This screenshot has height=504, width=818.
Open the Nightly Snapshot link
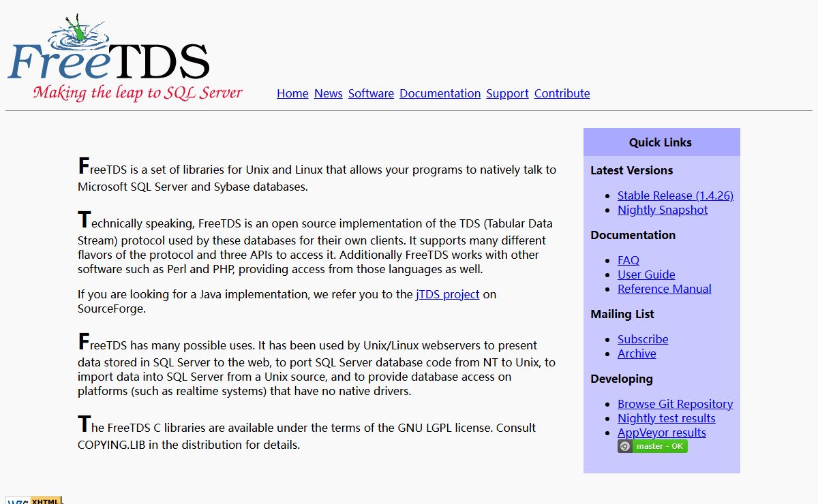click(663, 210)
